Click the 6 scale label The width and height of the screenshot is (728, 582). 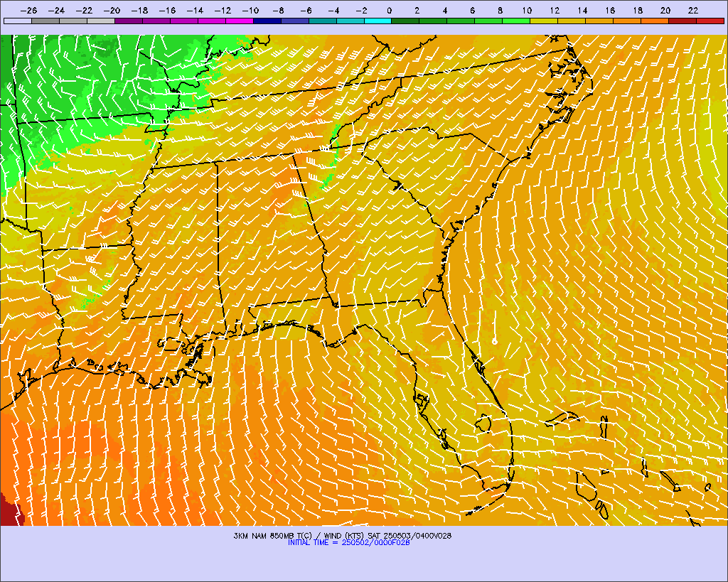(x=472, y=11)
